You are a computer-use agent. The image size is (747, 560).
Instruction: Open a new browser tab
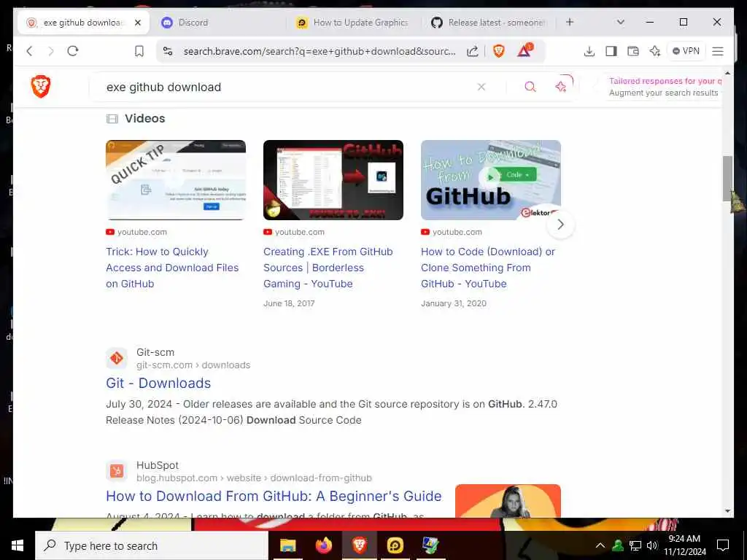coord(570,22)
